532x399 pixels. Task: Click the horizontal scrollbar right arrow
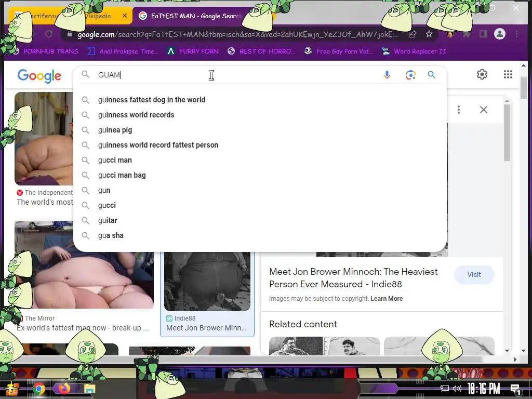point(515,360)
